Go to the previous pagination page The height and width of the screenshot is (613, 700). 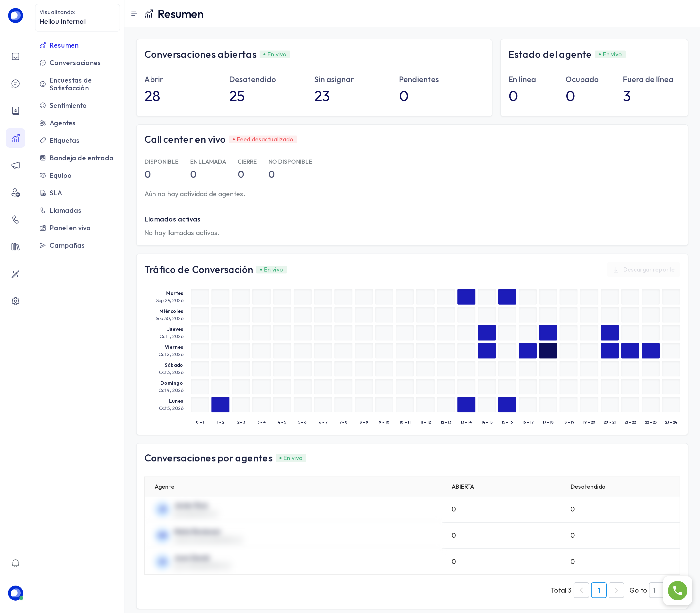click(x=581, y=590)
